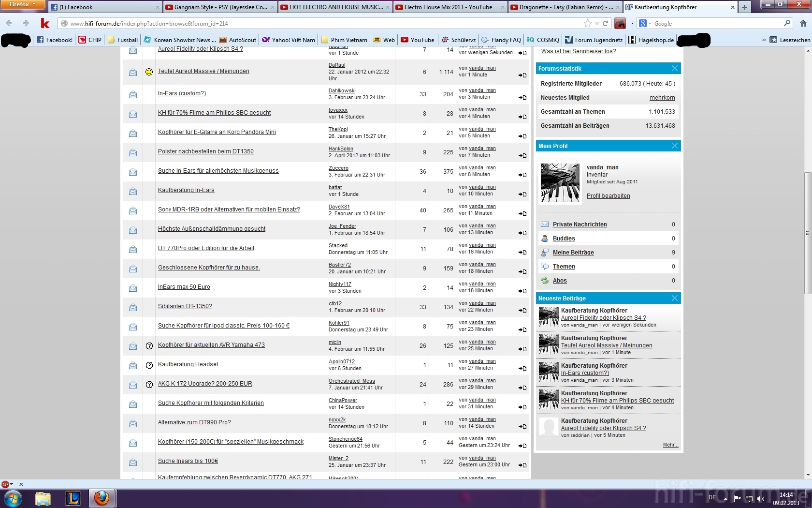
Task: Bookmark this page with the star icon
Action: (x=587, y=23)
